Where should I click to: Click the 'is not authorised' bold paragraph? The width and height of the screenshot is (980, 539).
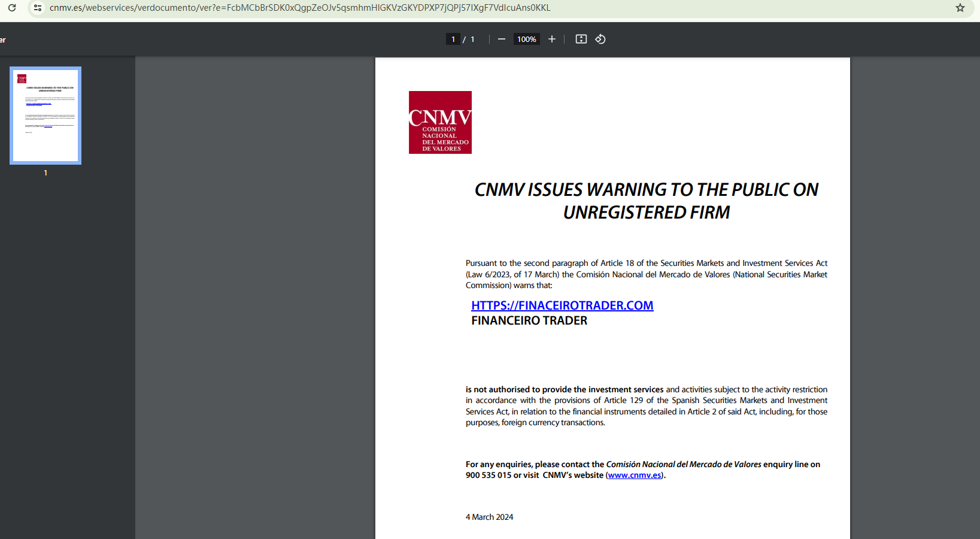click(x=647, y=405)
